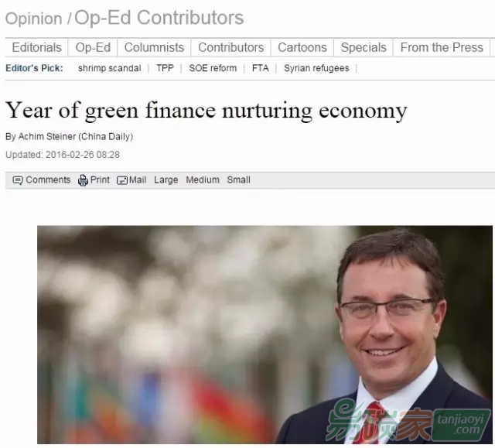Open From the Press tab
Viewport: 495px width, 448px height.
[442, 47]
